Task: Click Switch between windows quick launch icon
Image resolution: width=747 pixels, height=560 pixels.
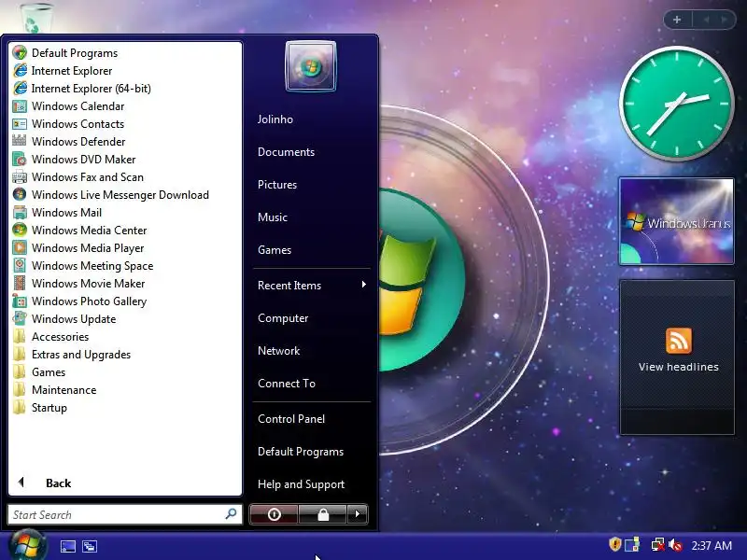Action: click(89, 546)
